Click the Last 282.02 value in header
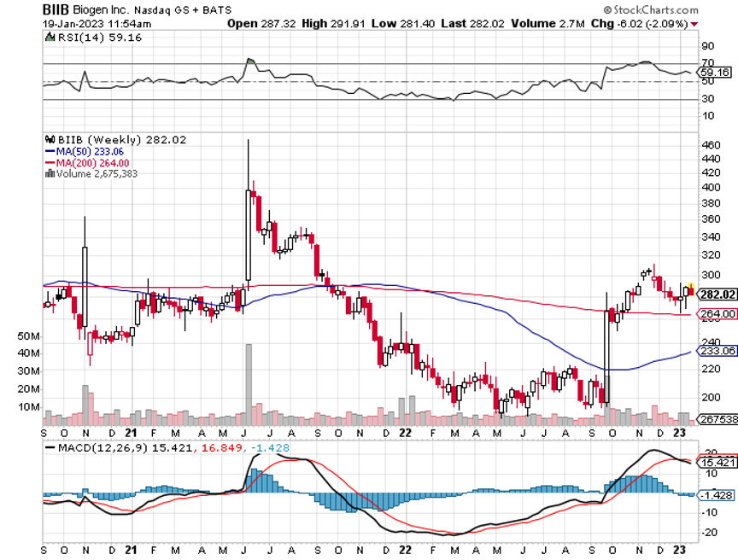Image resolution: width=738 pixels, height=560 pixels. click(x=472, y=24)
